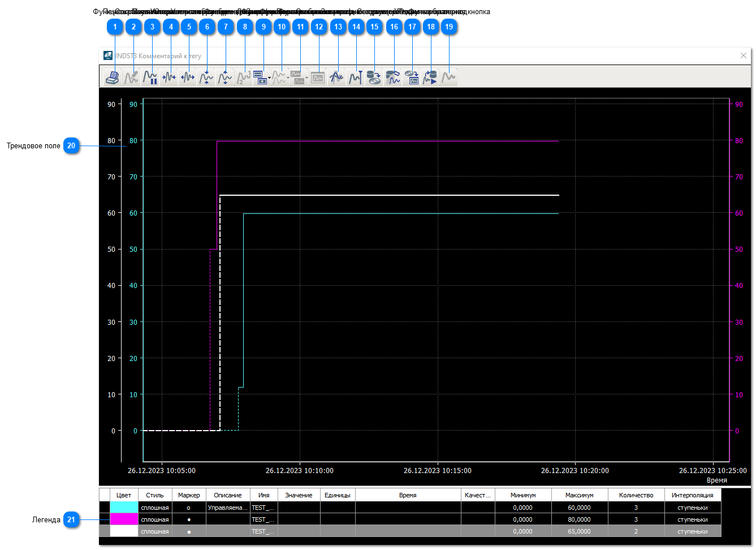Select the Управляема… description cell
Viewport: 756px width, 550px height.
pos(228,508)
